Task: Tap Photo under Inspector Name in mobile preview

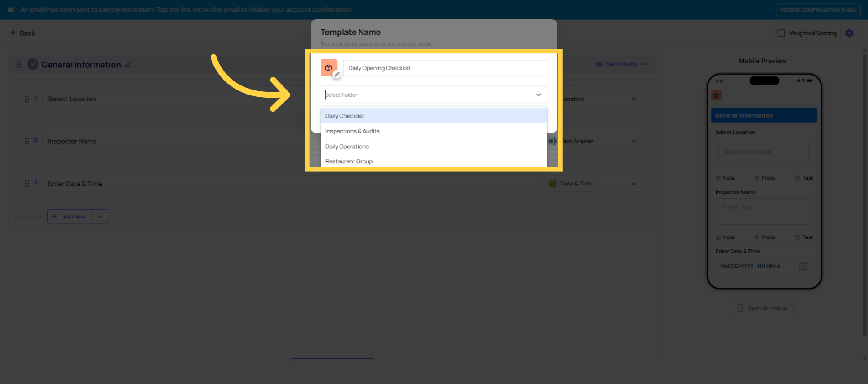Action: [765, 237]
